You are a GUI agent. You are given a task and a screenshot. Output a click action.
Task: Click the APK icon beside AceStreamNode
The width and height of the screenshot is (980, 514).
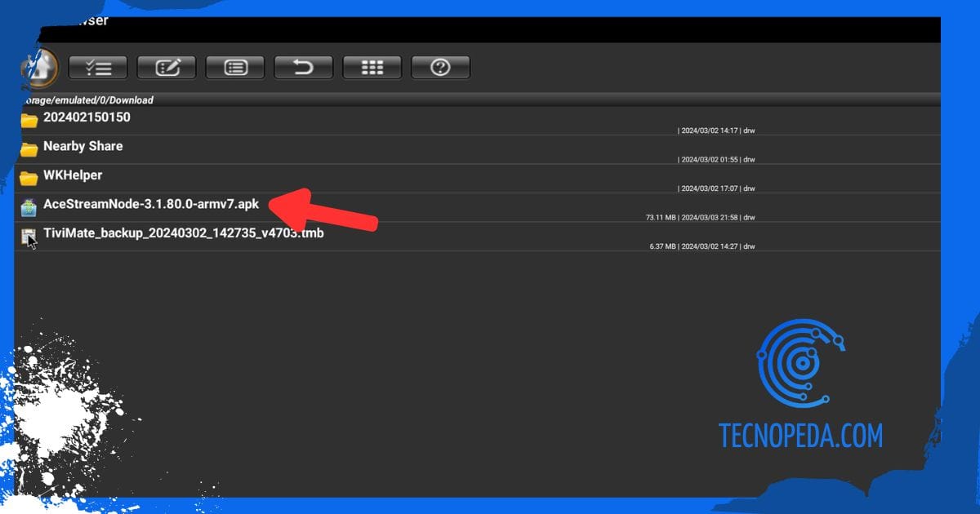(x=29, y=207)
